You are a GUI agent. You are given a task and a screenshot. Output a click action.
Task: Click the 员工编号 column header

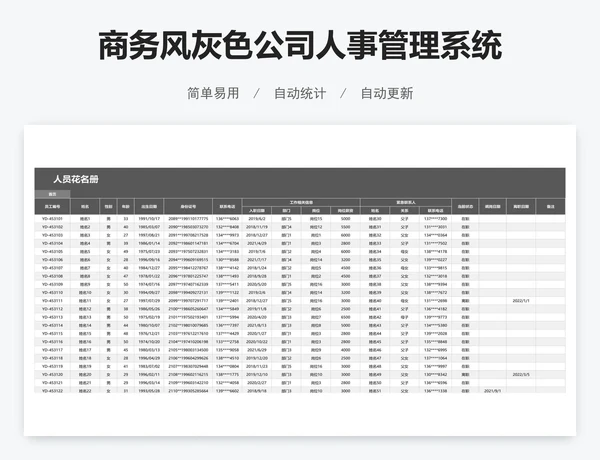point(52,206)
